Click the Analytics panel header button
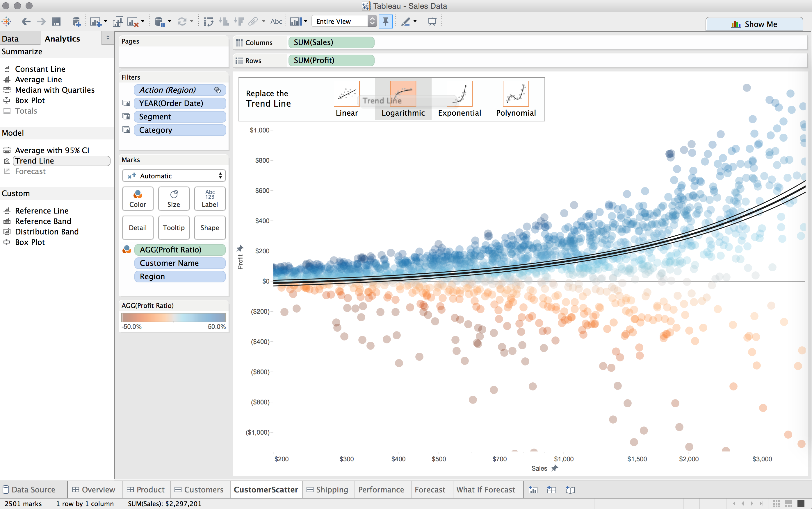This screenshot has height=509, width=812. (62, 38)
